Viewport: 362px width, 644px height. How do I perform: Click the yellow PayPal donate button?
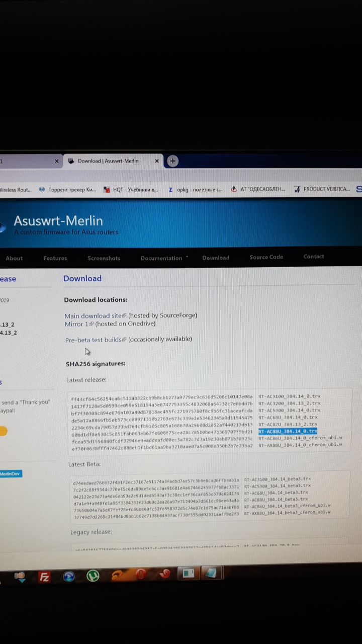4,431
